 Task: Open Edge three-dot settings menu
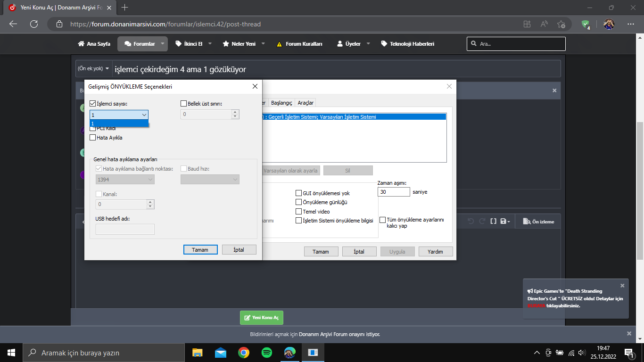631,24
